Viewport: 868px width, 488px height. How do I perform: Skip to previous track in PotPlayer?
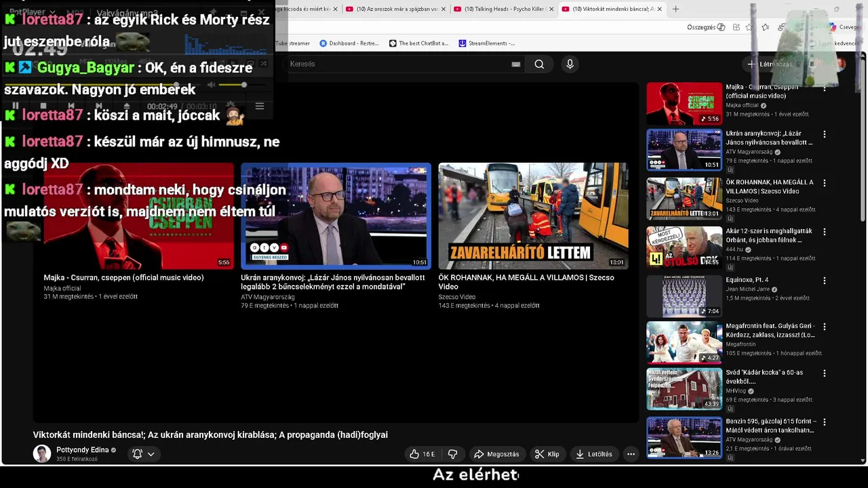click(x=71, y=106)
